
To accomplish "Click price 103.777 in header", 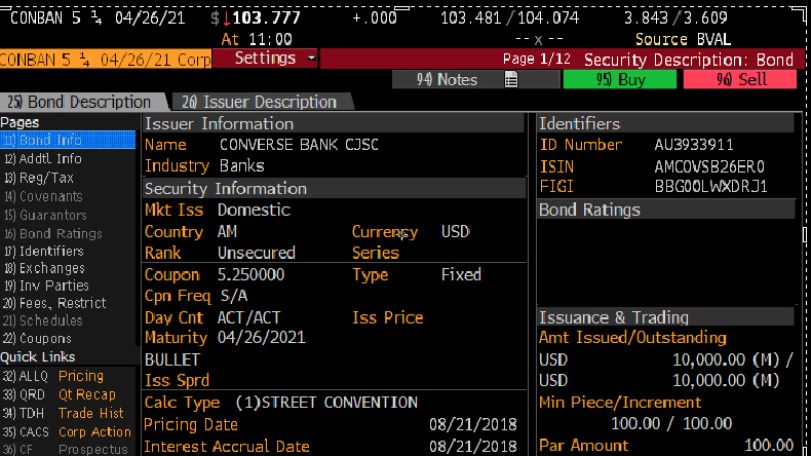I will click(266, 18).
